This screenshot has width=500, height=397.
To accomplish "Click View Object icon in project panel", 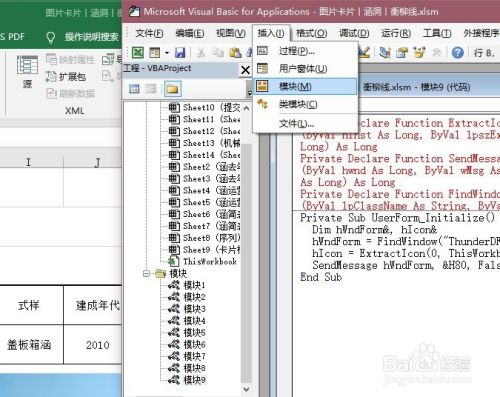I will [x=151, y=89].
